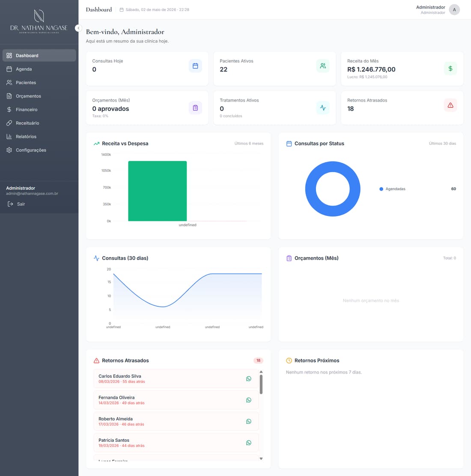
Task: Click the Receituário pill icon in sidebar
Action: click(9, 123)
